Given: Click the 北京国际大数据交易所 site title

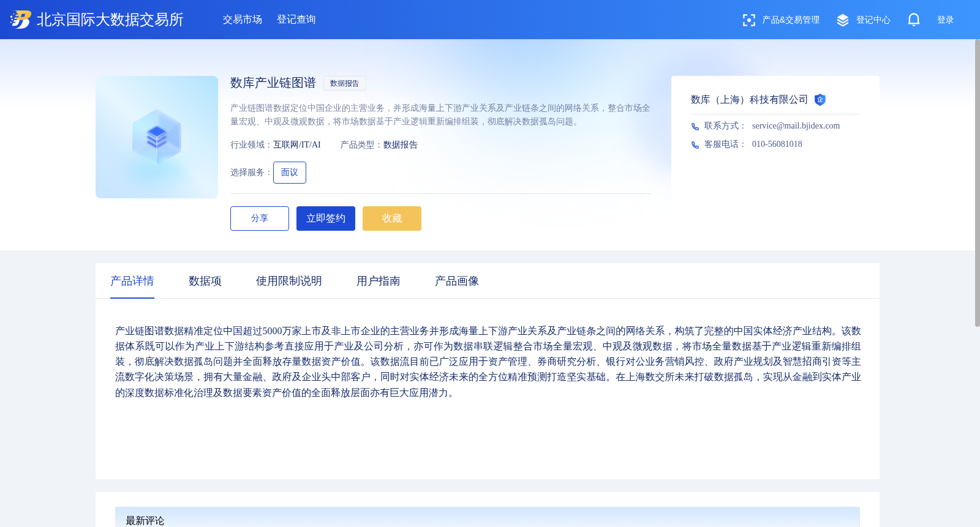Looking at the screenshot, I should pos(110,20).
